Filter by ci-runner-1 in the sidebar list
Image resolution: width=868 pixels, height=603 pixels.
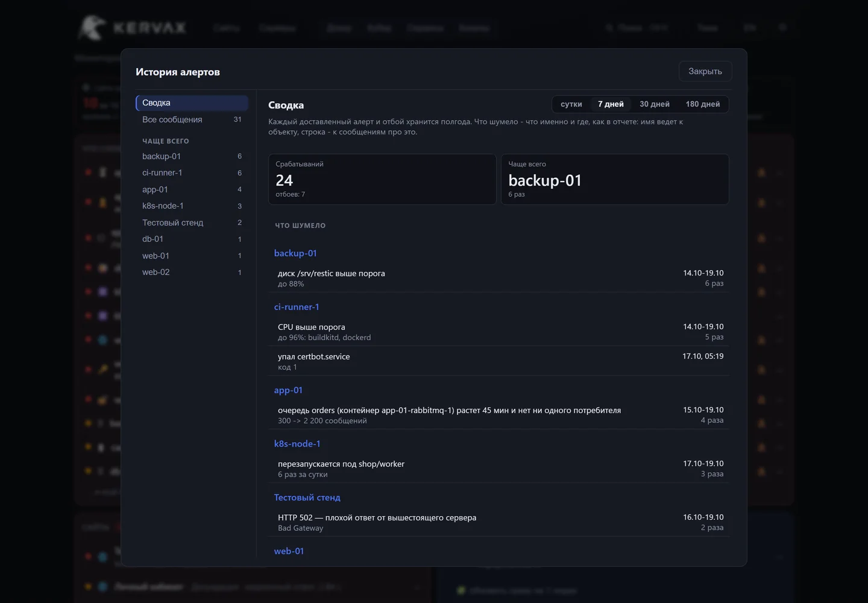coord(192,173)
